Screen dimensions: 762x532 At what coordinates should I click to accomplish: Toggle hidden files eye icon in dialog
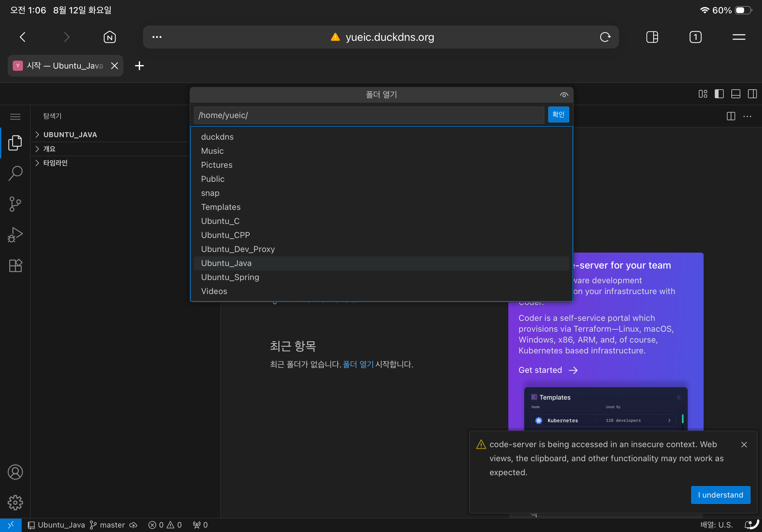[x=564, y=95]
